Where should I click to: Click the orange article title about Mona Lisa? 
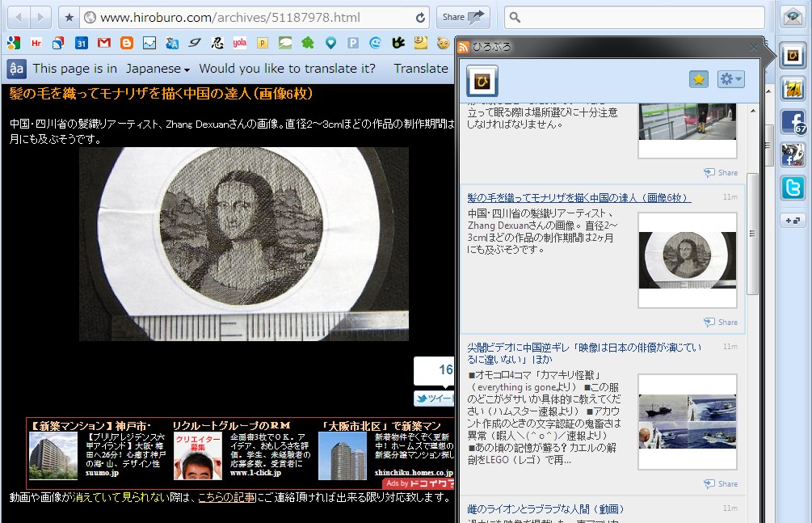click(161, 94)
